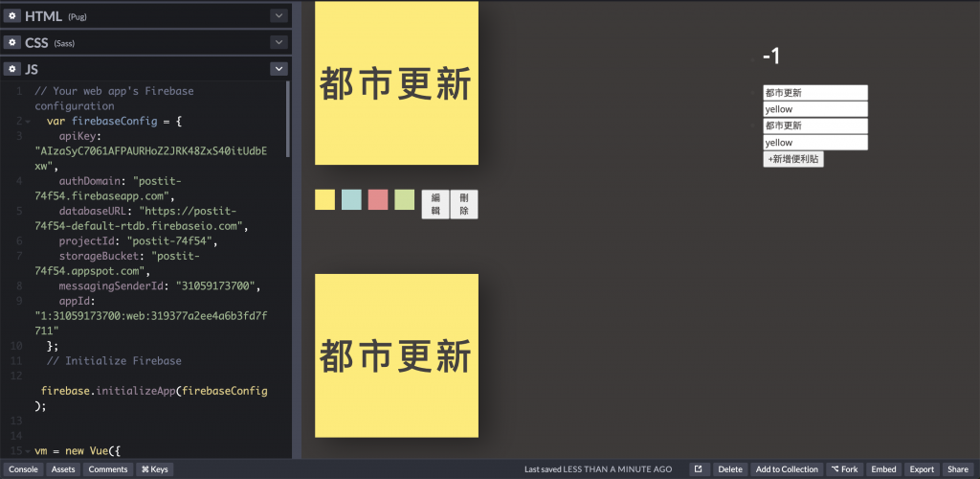Click the Last saved status text
The image size is (980, 479).
click(x=598, y=469)
